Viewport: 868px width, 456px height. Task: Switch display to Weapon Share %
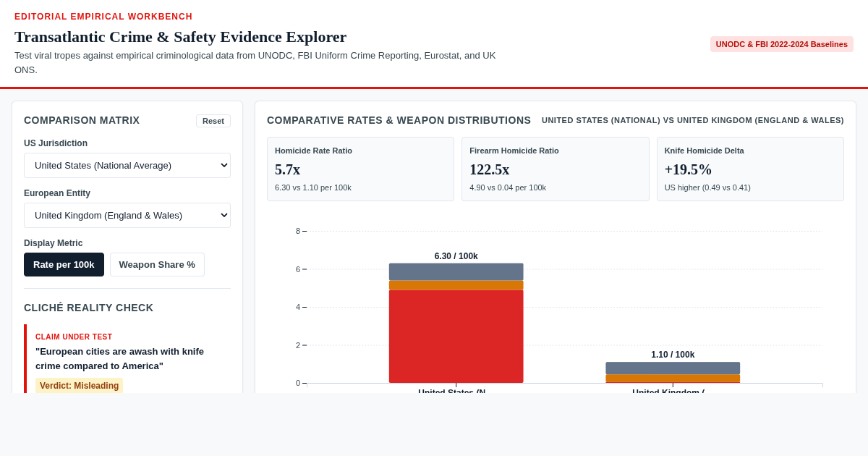coord(157,264)
